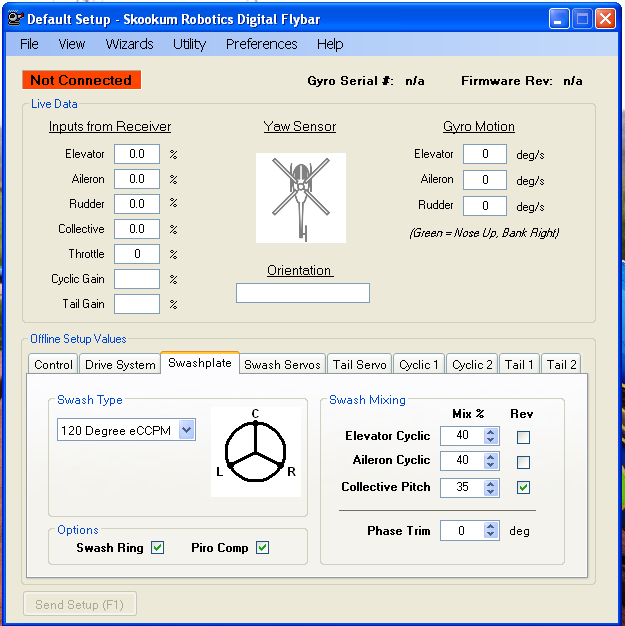This screenshot has width=625, height=626.
Task: Click the Not Connected status indicator
Action: click(81, 80)
